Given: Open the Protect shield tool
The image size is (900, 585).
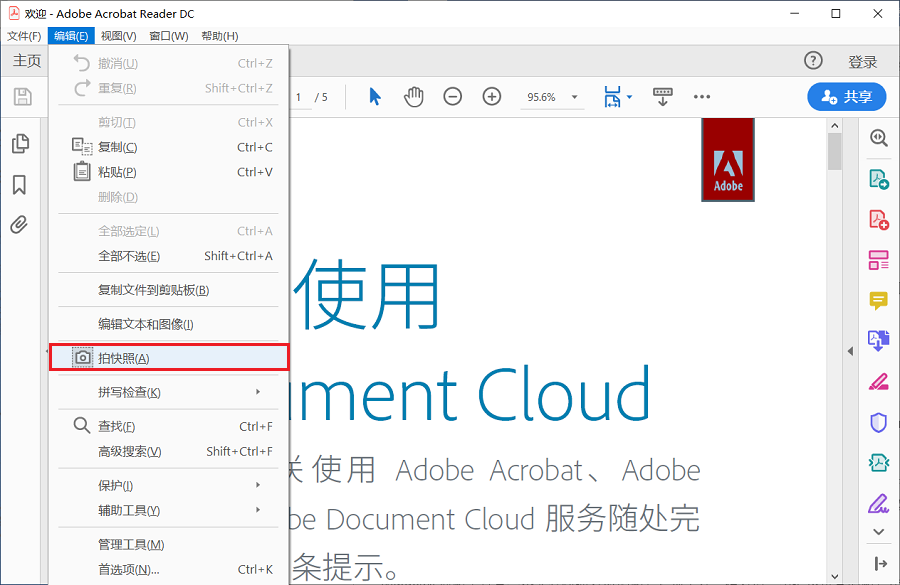Looking at the screenshot, I should [x=879, y=423].
